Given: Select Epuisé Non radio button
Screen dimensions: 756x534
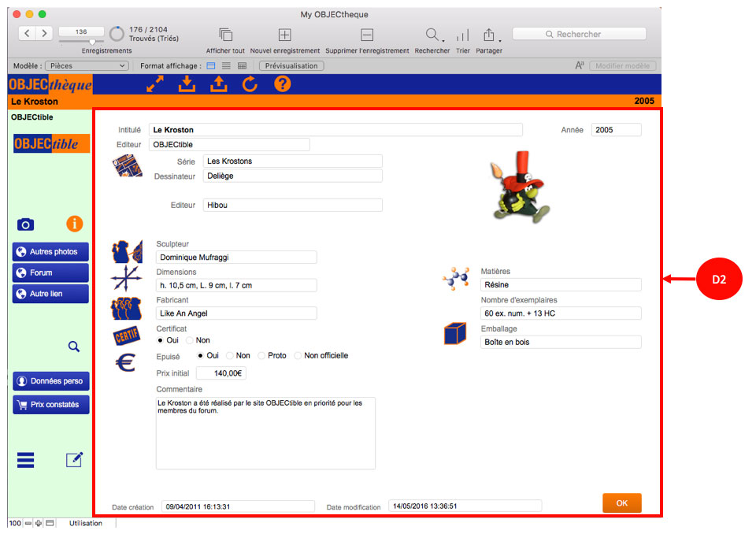Looking at the screenshot, I should 230,355.
